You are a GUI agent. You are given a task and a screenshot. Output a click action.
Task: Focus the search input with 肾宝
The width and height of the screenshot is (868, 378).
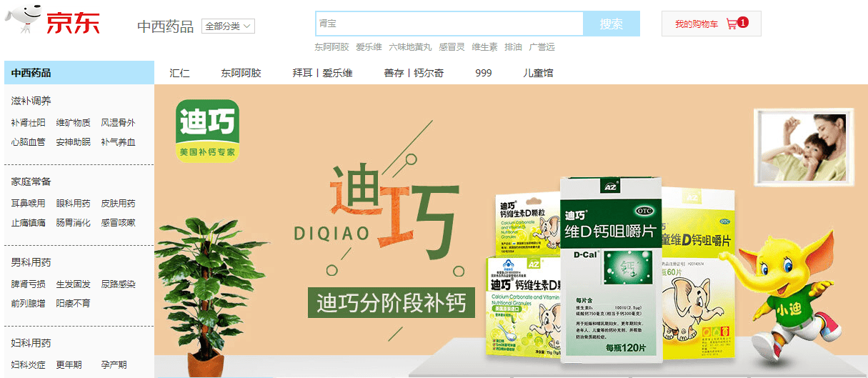[x=449, y=24]
